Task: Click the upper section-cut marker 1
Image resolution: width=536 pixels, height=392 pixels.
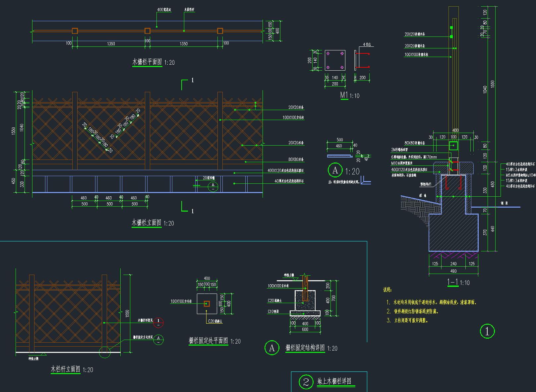Action: click(x=193, y=80)
